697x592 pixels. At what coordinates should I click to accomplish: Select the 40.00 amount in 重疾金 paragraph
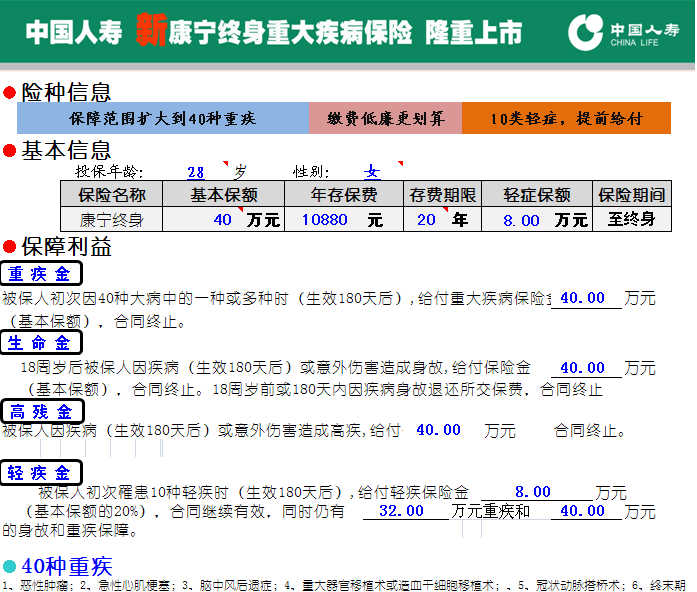tap(583, 298)
